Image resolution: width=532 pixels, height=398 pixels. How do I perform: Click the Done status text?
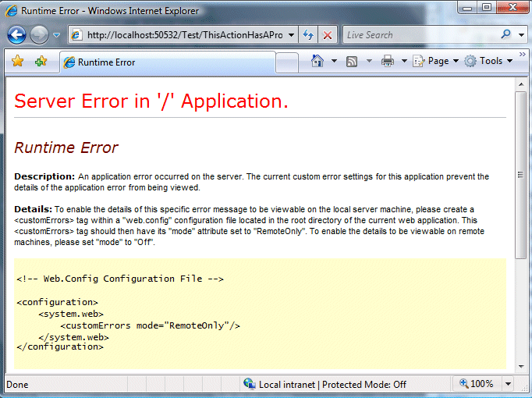(x=17, y=385)
